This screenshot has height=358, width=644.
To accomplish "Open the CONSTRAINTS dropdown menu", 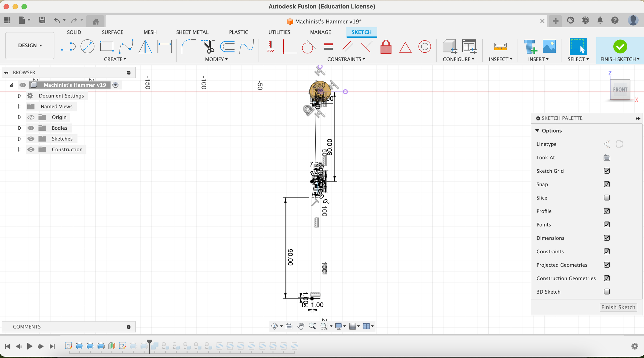I will tap(346, 59).
